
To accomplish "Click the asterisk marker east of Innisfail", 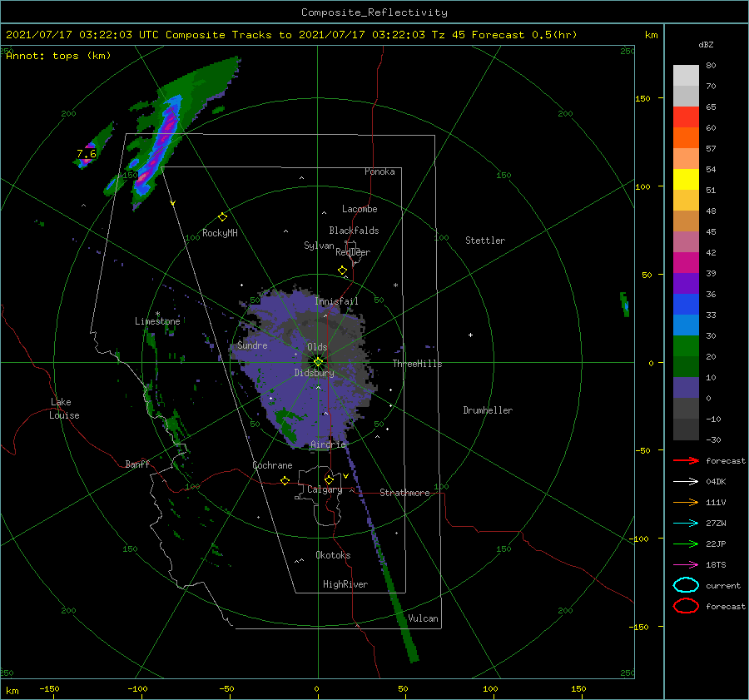I will pyautogui.click(x=395, y=285).
